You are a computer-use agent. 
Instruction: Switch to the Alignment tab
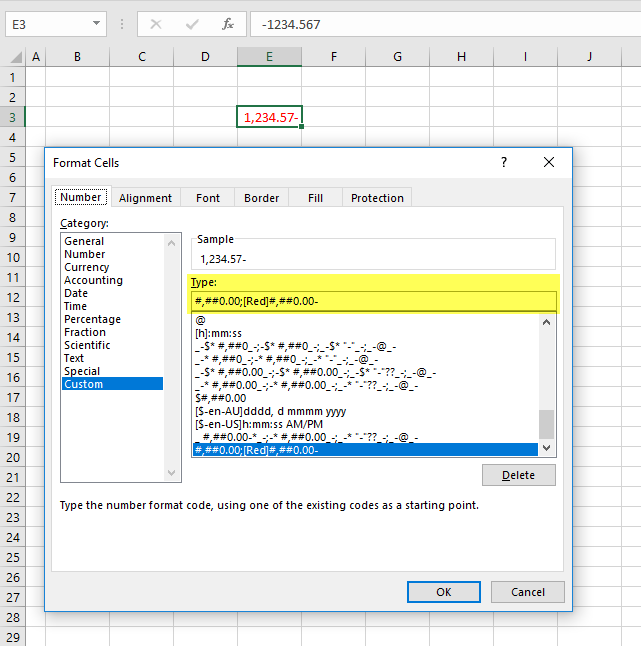(145, 198)
